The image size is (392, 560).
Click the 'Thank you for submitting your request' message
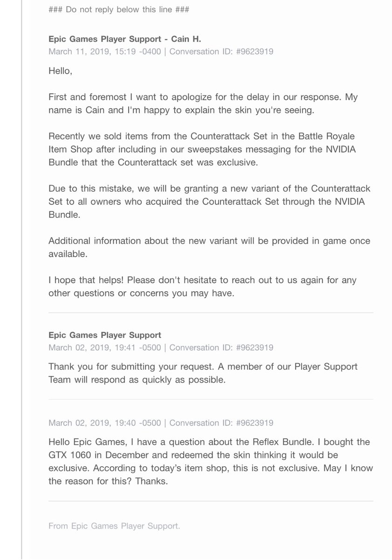point(203,373)
